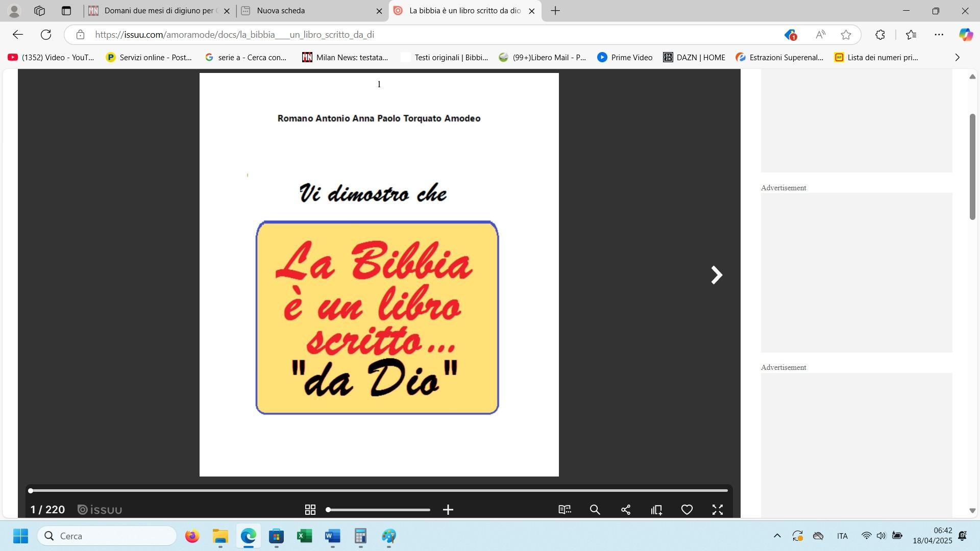Click the zoom-in plus icon

(x=448, y=510)
